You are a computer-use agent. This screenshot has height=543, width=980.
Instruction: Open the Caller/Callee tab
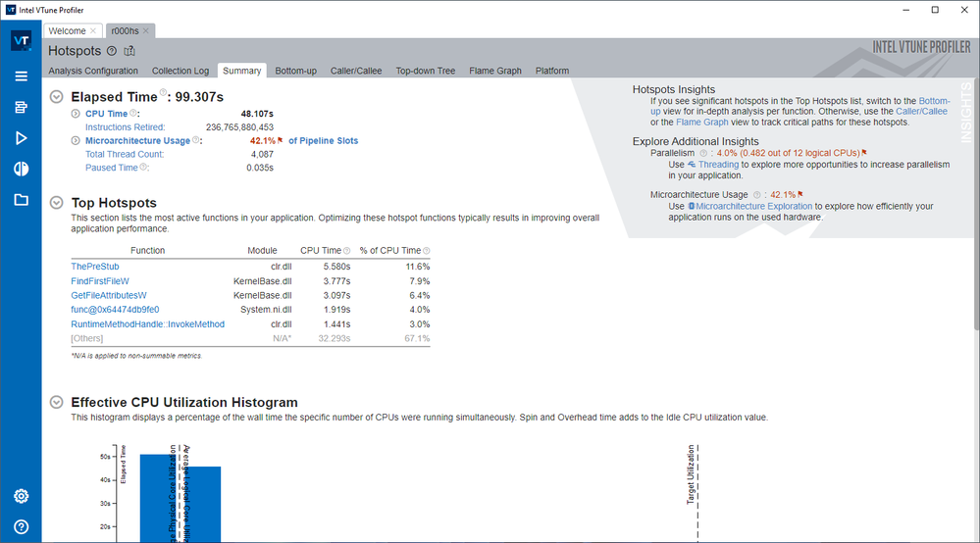click(x=356, y=71)
